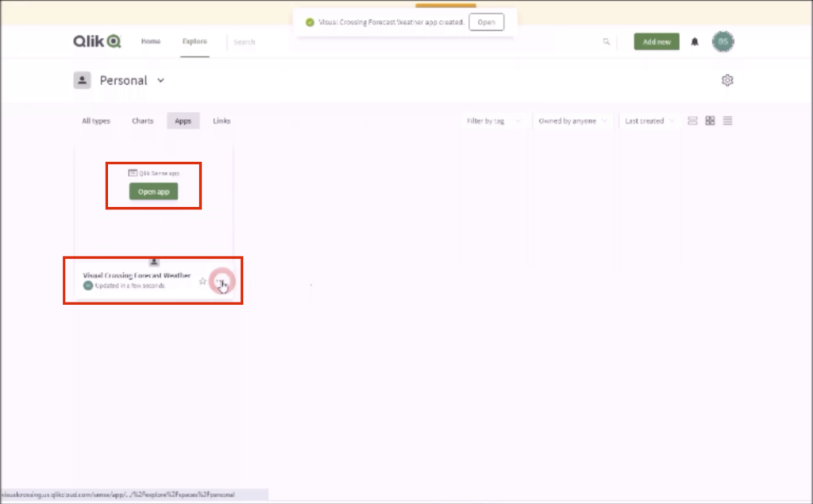Click Add new button
The height and width of the screenshot is (504, 813).
(x=657, y=41)
